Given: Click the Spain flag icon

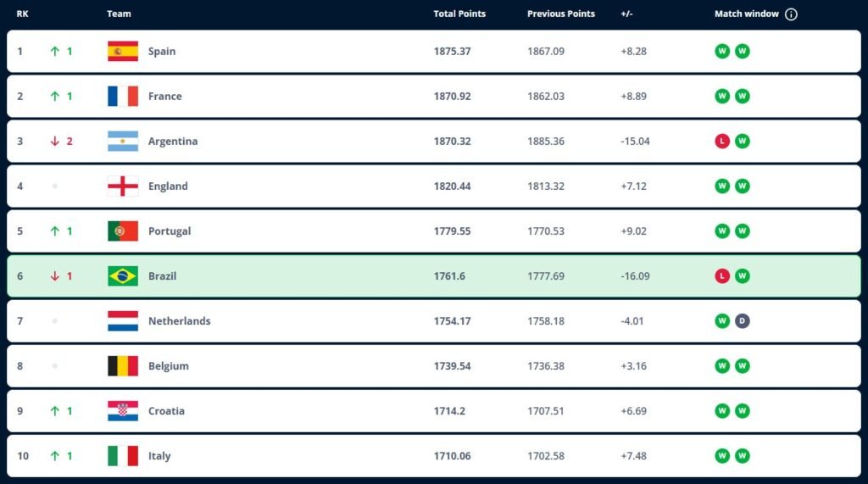Looking at the screenshot, I should tap(123, 52).
